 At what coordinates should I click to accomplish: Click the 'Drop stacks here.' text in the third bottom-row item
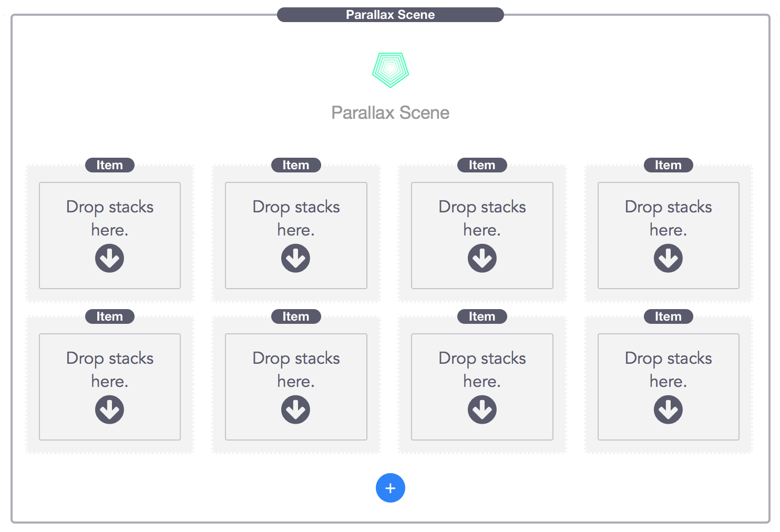pyautogui.click(x=482, y=369)
